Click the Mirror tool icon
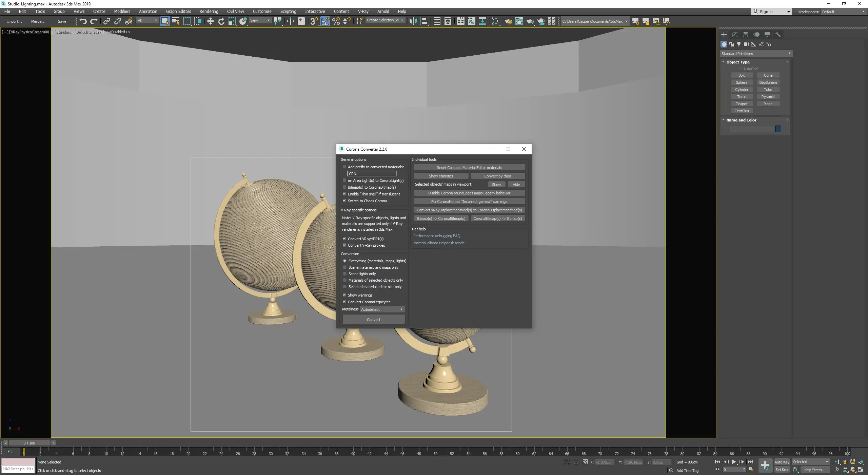868x475 pixels. pos(413,21)
